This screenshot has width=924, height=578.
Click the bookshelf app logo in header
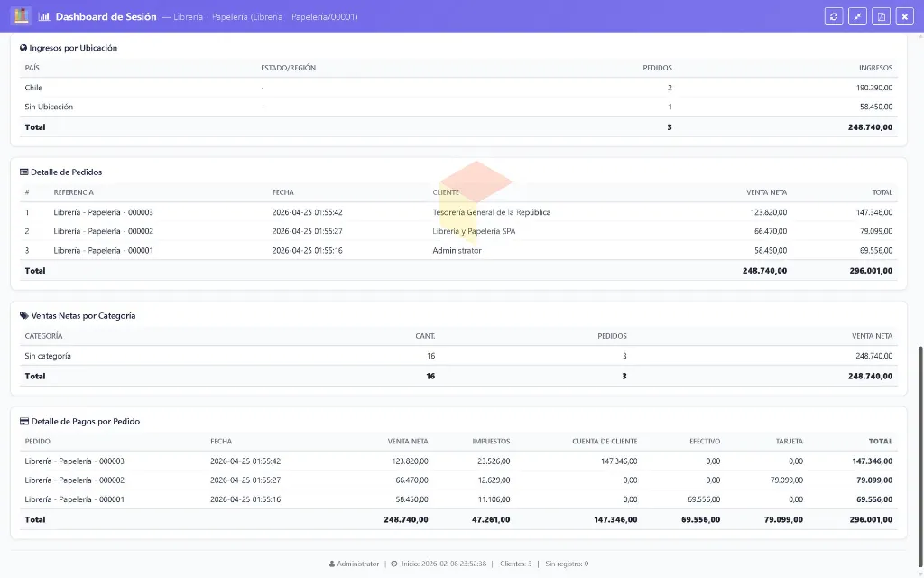(22, 16)
